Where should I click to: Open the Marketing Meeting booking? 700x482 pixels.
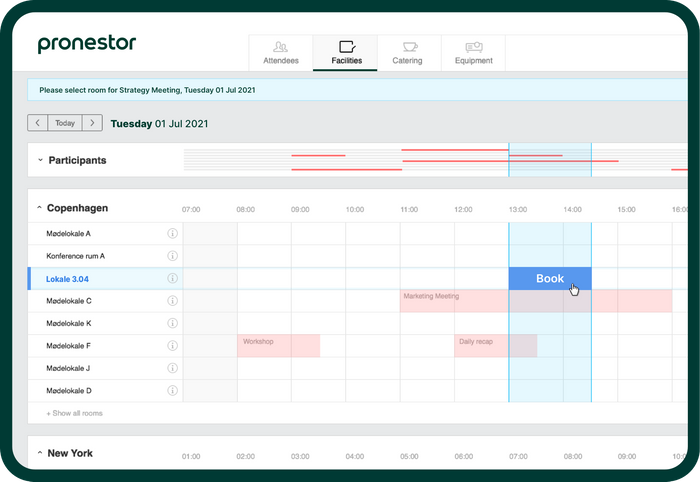click(x=536, y=301)
